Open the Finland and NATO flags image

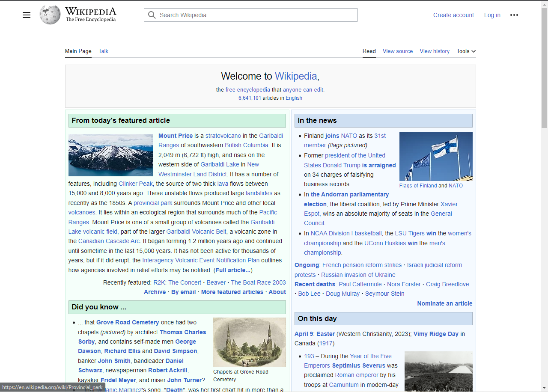tap(436, 157)
